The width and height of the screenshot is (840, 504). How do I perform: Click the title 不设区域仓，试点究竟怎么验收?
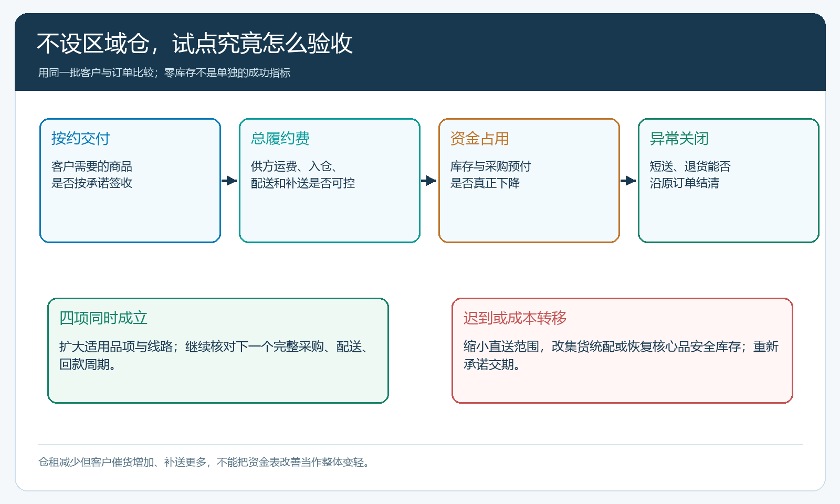coord(195,43)
